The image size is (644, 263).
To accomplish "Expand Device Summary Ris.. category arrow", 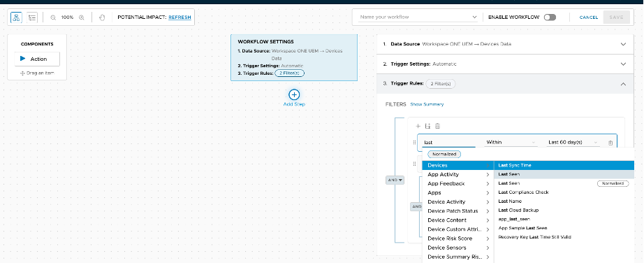I will click(488, 257).
